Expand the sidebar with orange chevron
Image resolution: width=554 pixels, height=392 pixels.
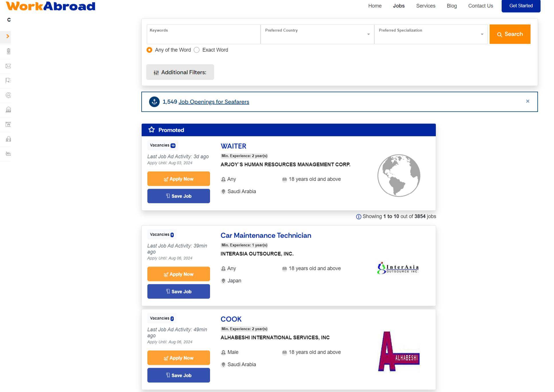8,36
